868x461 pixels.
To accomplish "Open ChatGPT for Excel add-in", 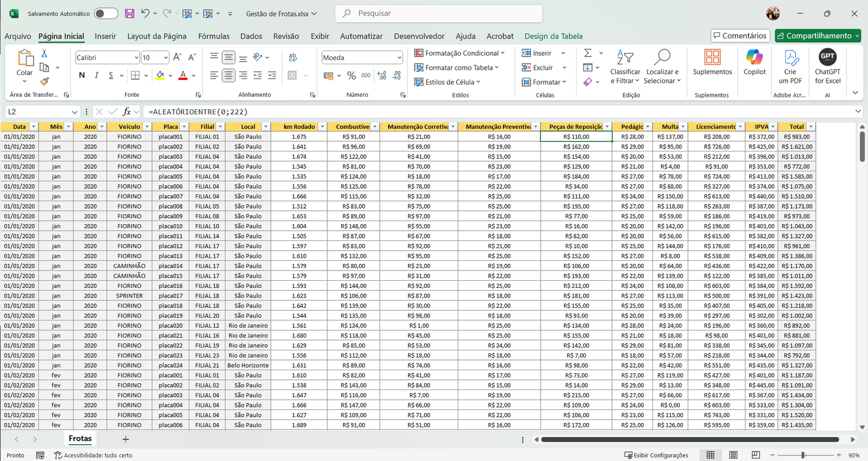I will [x=828, y=65].
